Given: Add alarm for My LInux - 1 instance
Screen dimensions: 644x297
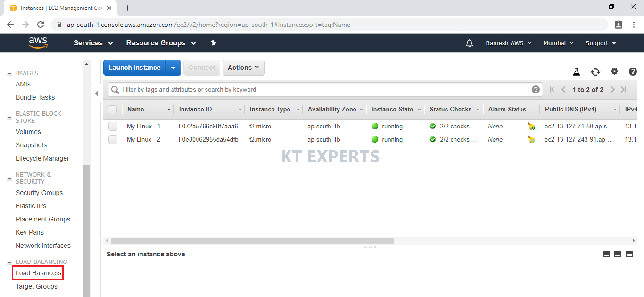Looking at the screenshot, I should pyautogui.click(x=531, y=126).
